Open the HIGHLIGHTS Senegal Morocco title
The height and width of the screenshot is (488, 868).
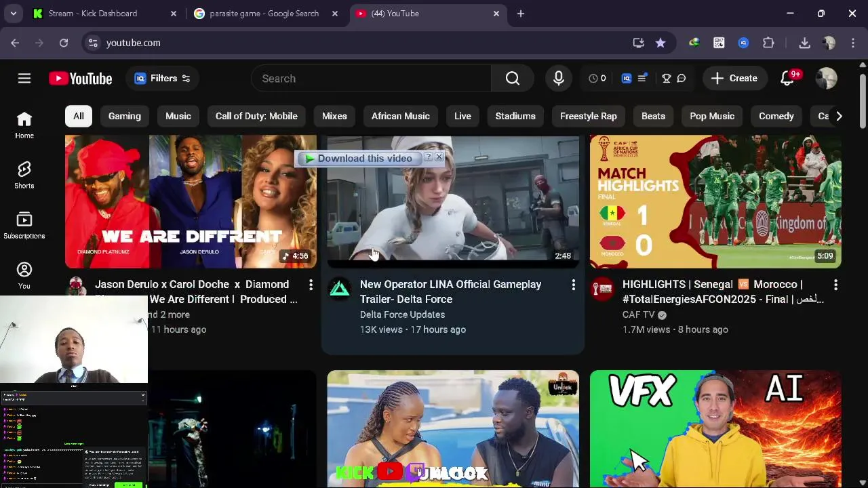[x=723, y=291]
